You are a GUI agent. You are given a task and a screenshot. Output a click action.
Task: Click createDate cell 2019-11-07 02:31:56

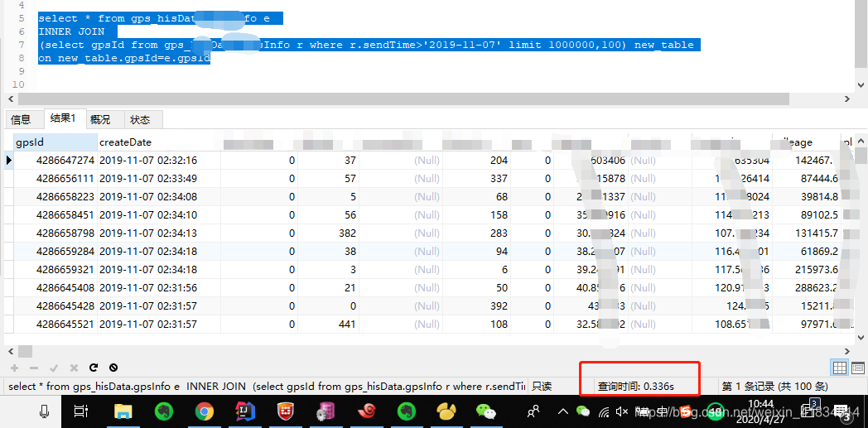pos(159,288)
